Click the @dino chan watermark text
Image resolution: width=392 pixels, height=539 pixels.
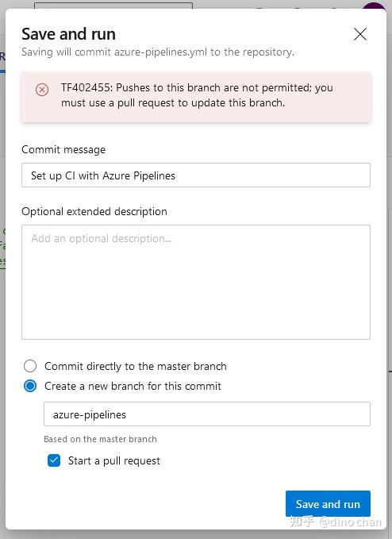tap(351, 522)
